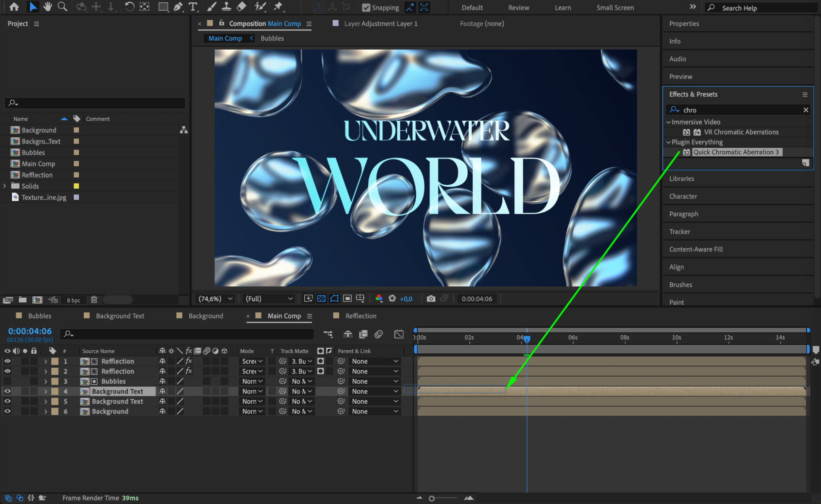This screenshot has width=821, height=504.
Task: Select Quick Chromatic Aberration 3 effect
Action: pos(736,152)
